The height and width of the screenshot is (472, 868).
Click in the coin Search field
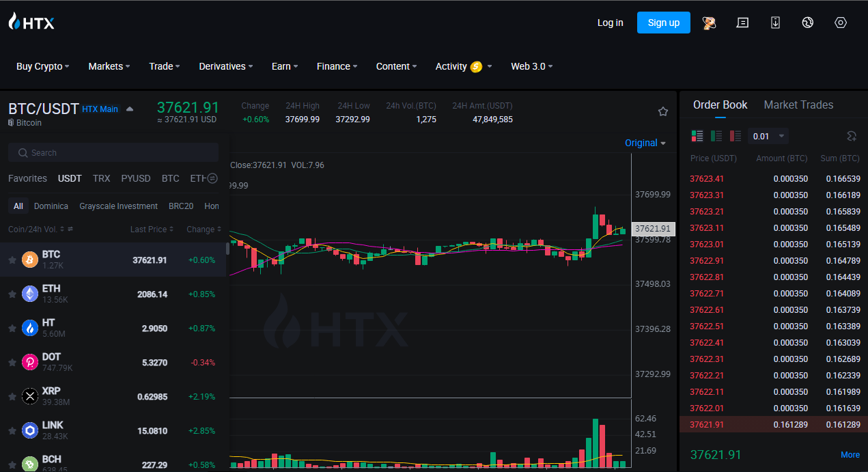click(x=113, y=153)
